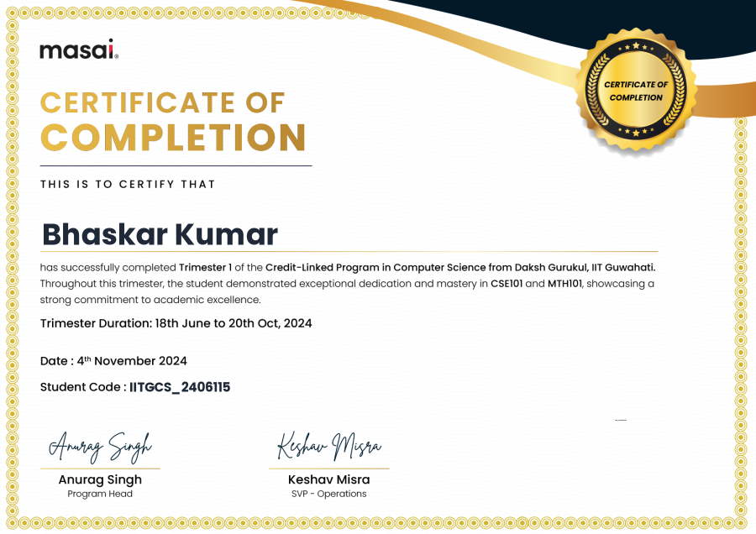Click the gold Certificate of Completion badge
The height and width of the screenshot is (534, 756).
pos(636,91)
